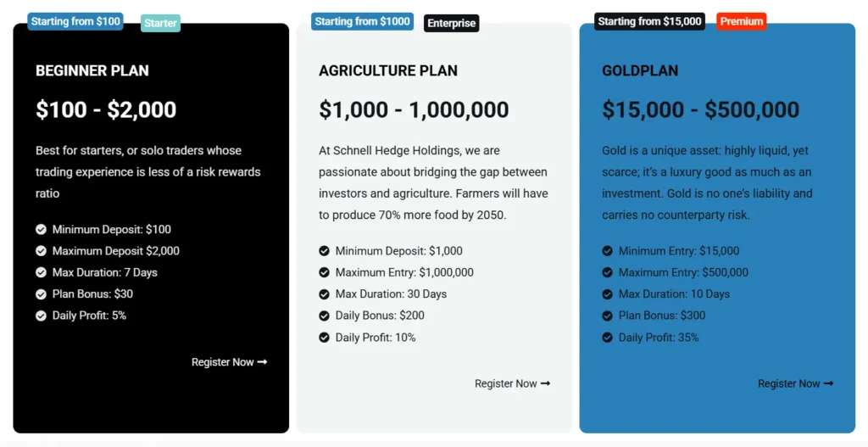Click check icon beside Max Duration: 30 Days
Image resolution: width=868 pixels, height=447 pixels.
click(x=325, y=294)
